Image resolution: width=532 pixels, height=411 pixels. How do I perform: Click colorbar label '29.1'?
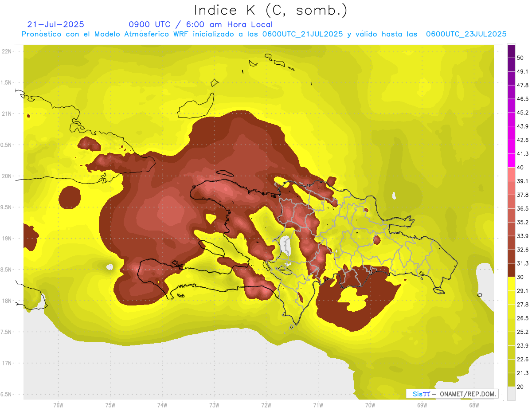click(523, 291)
